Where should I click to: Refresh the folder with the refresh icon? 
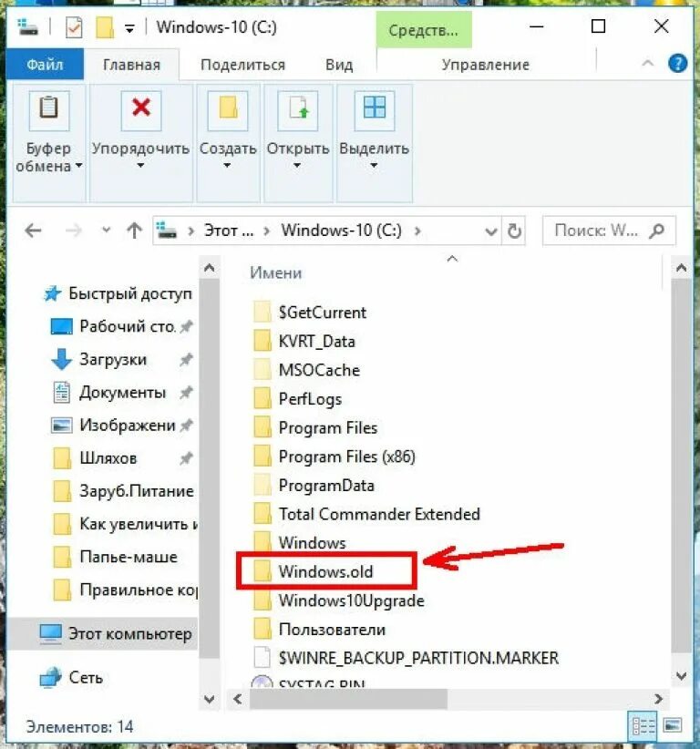coord(514,231)
